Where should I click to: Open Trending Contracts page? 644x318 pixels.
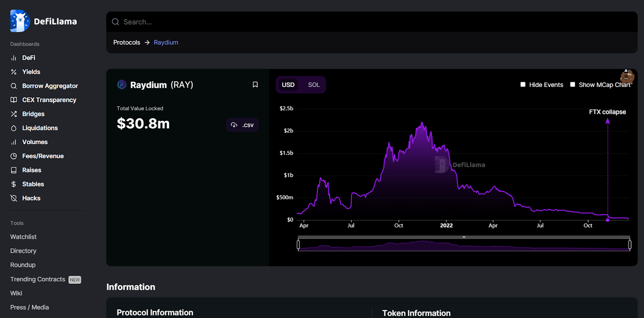(38, 279)
